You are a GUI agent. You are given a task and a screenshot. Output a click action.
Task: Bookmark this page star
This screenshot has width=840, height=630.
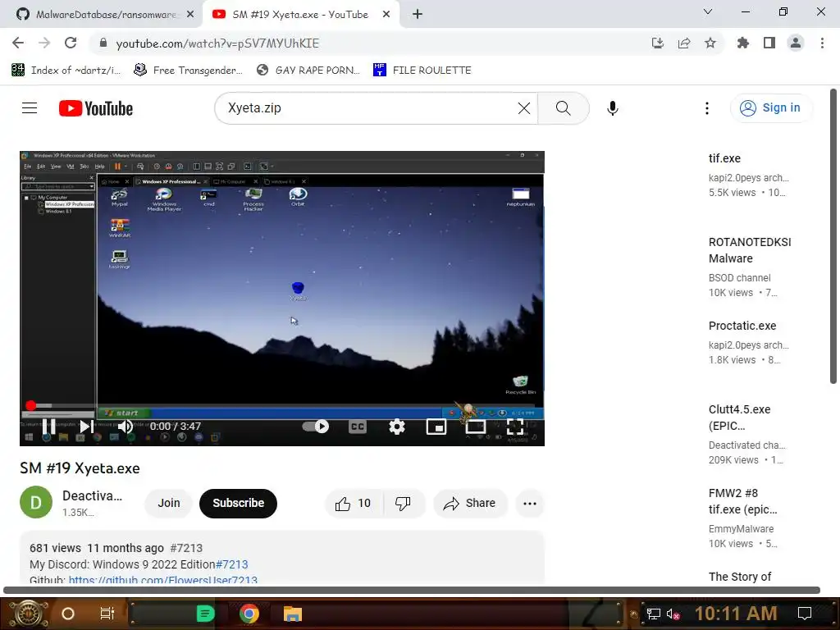(x=710, y=43)
